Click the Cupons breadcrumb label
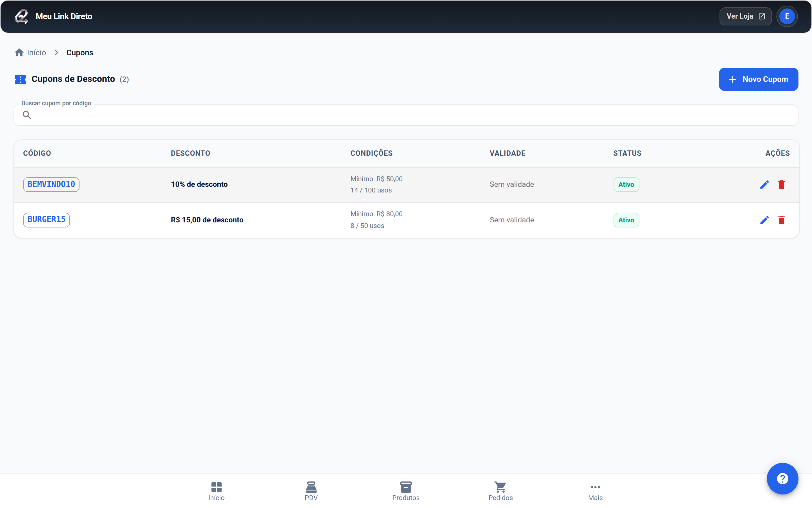This screenshot has width=812, height=508. [80, 52]
